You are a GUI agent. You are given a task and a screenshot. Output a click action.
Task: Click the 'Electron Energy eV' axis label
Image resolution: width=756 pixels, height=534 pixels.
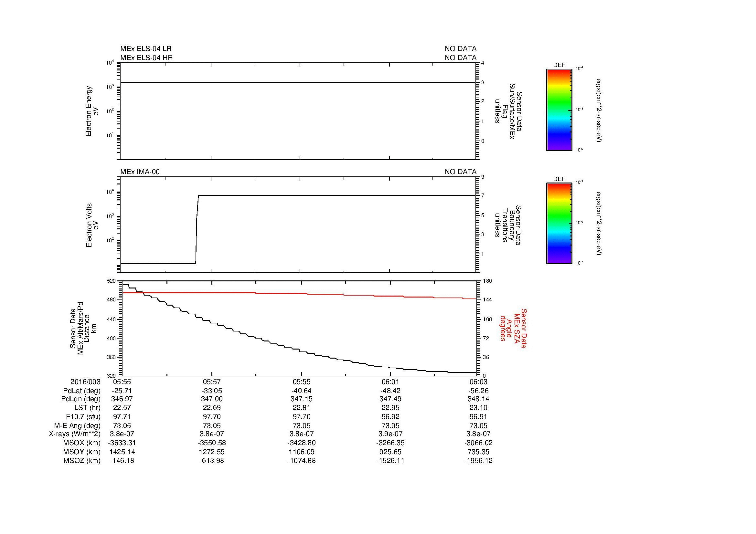click(x=92, y=111)
